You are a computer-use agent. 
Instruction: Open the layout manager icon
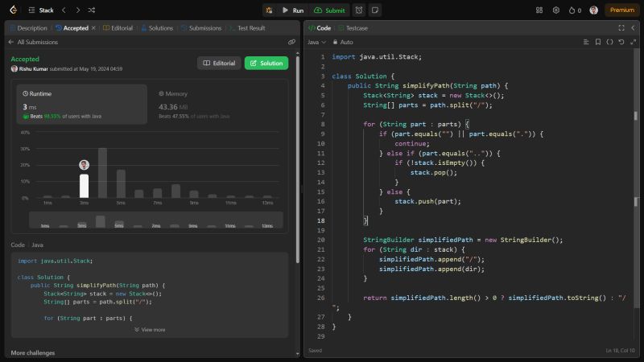coord(539,10)
